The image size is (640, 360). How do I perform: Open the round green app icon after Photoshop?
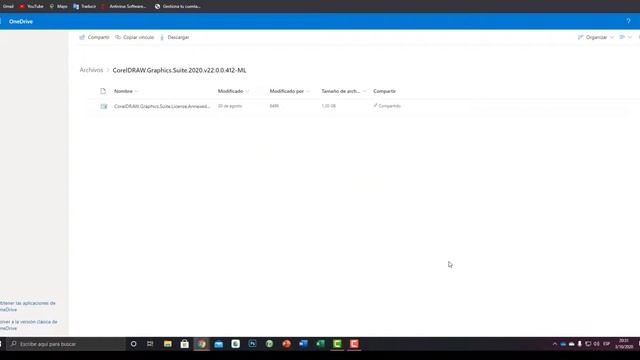click(269, 344)
